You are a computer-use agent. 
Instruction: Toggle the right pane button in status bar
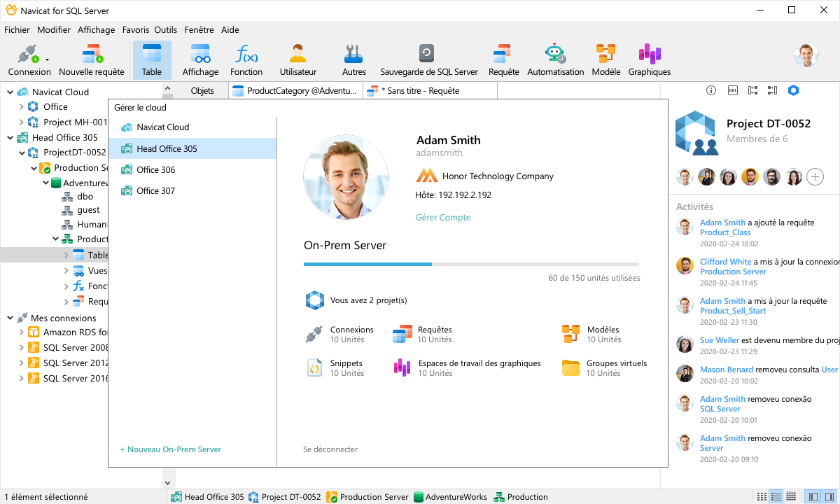click(x=828, y=497)
